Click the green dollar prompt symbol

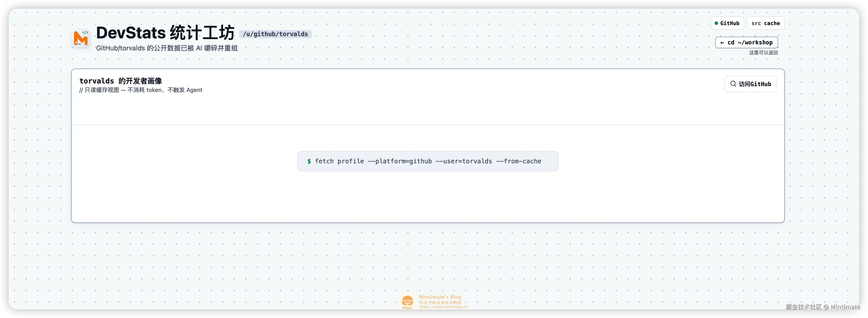(309, 161)
